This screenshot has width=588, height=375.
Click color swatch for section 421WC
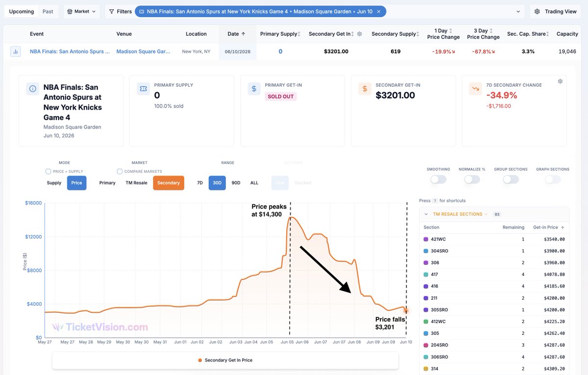pos(426,239)
